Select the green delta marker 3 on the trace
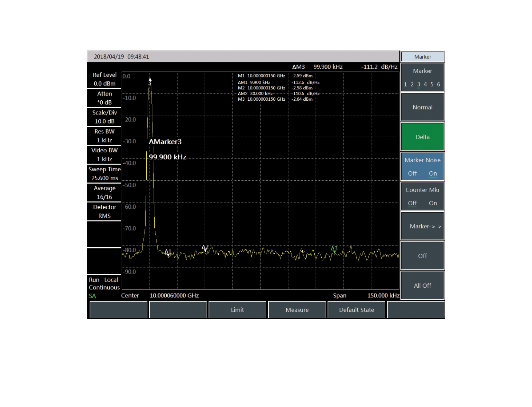 click(x=334, y=249)
